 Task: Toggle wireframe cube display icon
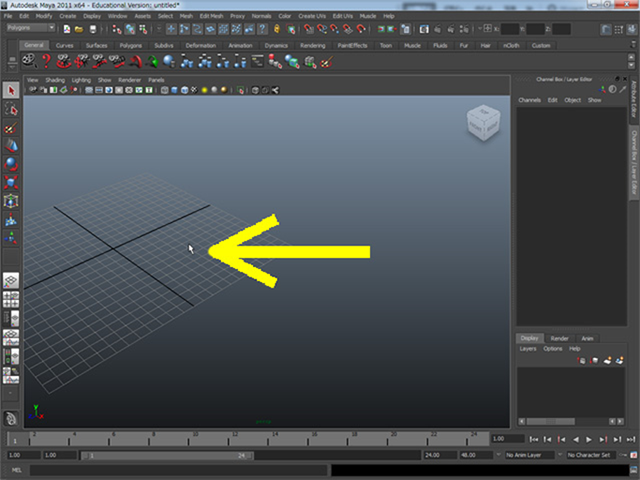(164, 90)
